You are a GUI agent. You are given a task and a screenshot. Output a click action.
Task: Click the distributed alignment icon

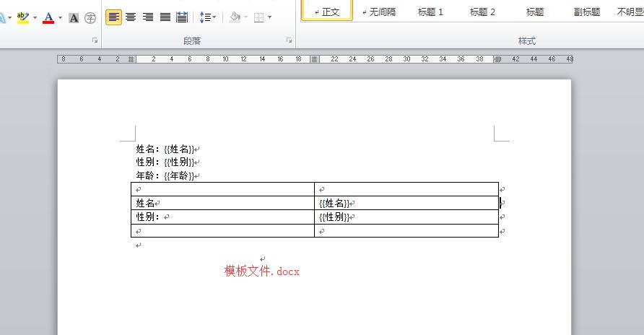point(182,17)
